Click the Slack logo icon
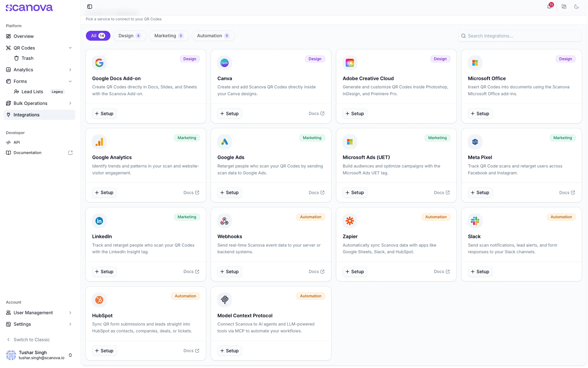 pyautogui.click(x=475, y=221)
